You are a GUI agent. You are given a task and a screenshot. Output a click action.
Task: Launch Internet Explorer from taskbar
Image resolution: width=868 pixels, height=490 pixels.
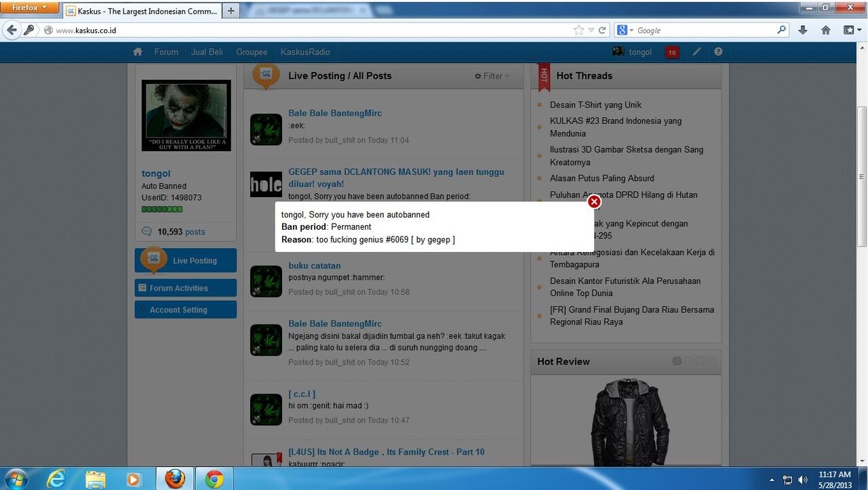pos(56,478)
